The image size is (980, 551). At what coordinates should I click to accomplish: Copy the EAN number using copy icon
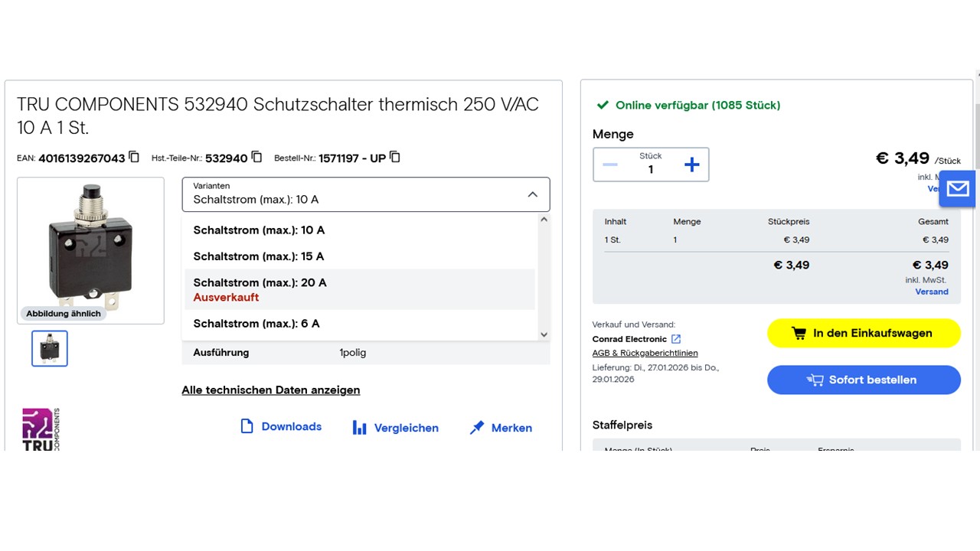[134, 157]
